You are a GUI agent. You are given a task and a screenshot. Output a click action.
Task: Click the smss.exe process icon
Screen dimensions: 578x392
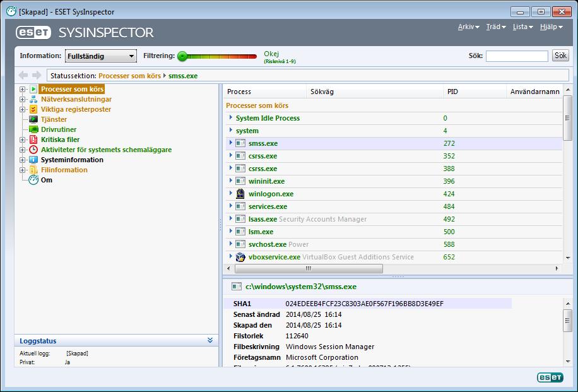click(x=240, y=143)
